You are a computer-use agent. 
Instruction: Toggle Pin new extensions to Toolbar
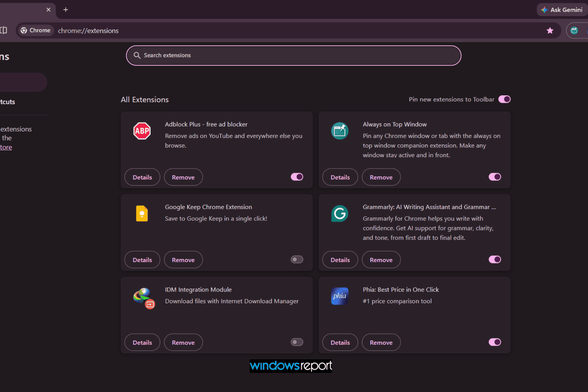(505, 100)
